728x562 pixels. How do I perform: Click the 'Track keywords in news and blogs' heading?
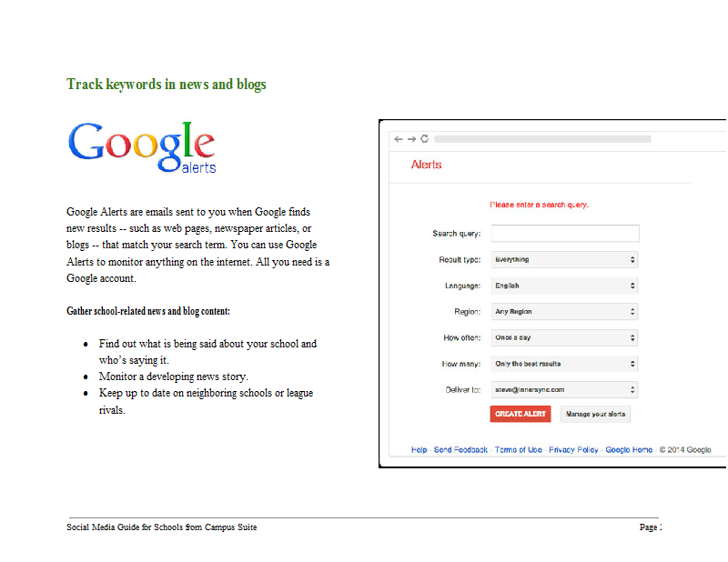click(x=167, y=85)
